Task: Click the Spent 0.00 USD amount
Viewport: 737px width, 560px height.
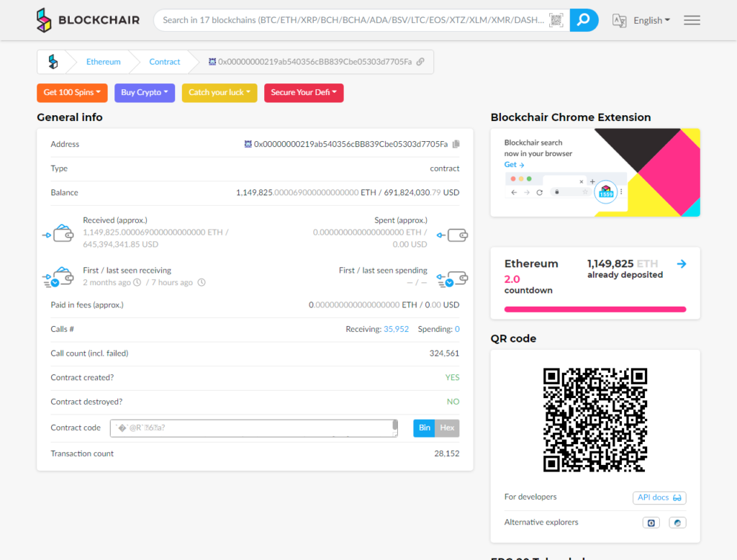Action: pyautogui.click(x=410, y=245)
